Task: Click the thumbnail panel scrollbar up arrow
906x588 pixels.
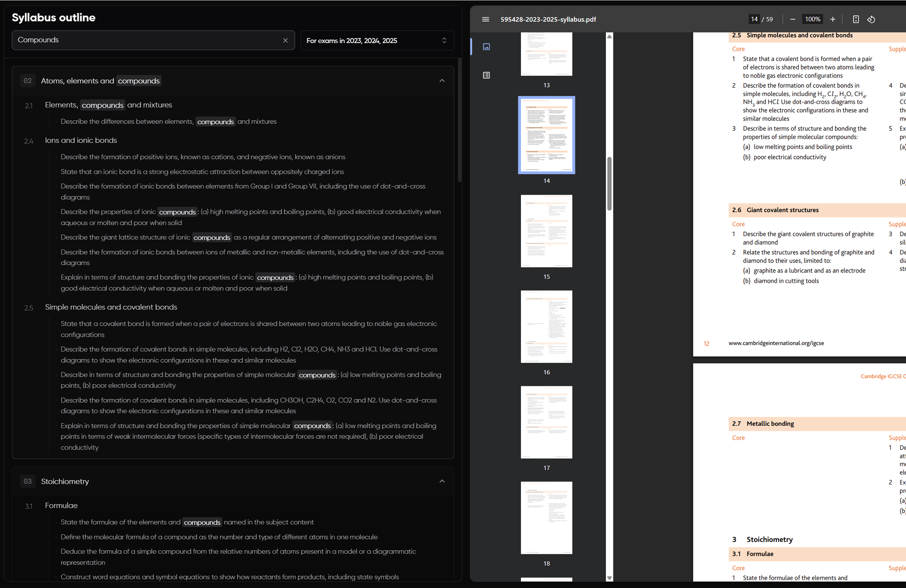Action: click(x=609, y=37)
